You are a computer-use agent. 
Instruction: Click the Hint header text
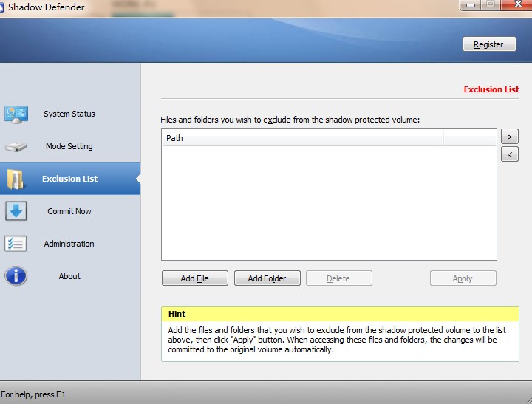pos(177,314)
